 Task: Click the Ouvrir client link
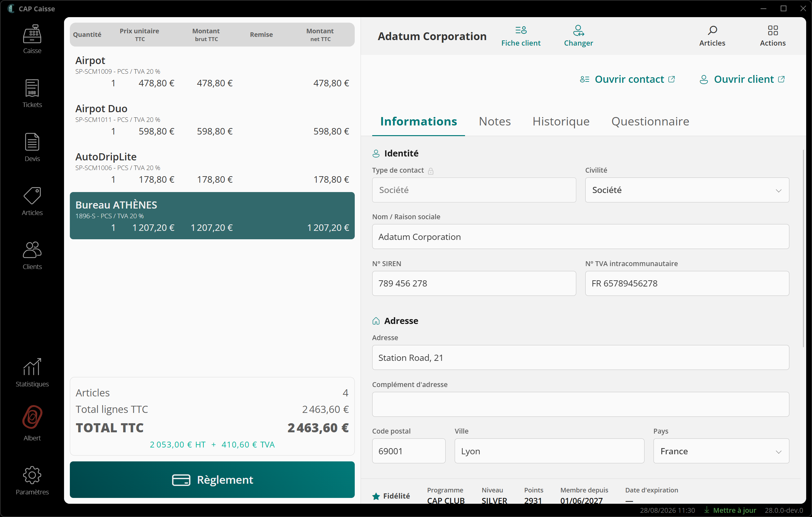742,79
